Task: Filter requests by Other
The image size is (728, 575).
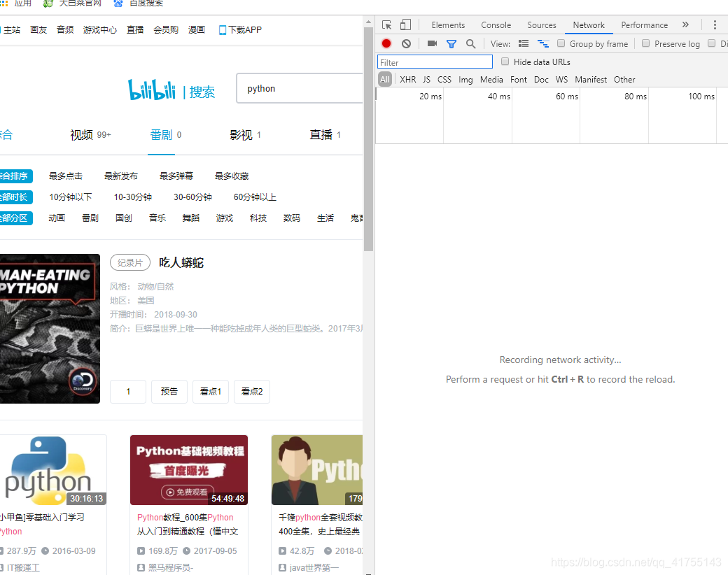Action: click(624, 79)
